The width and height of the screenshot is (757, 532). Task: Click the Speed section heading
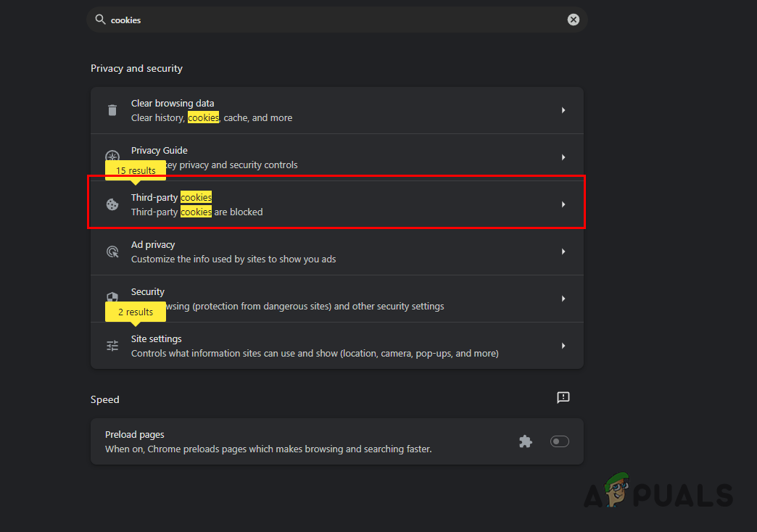click(x=104, y=399)
